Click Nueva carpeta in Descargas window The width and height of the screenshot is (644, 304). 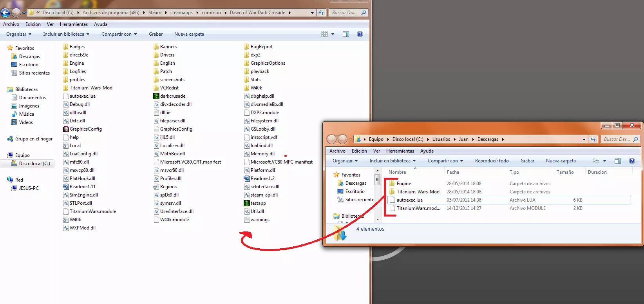[561, 161]
